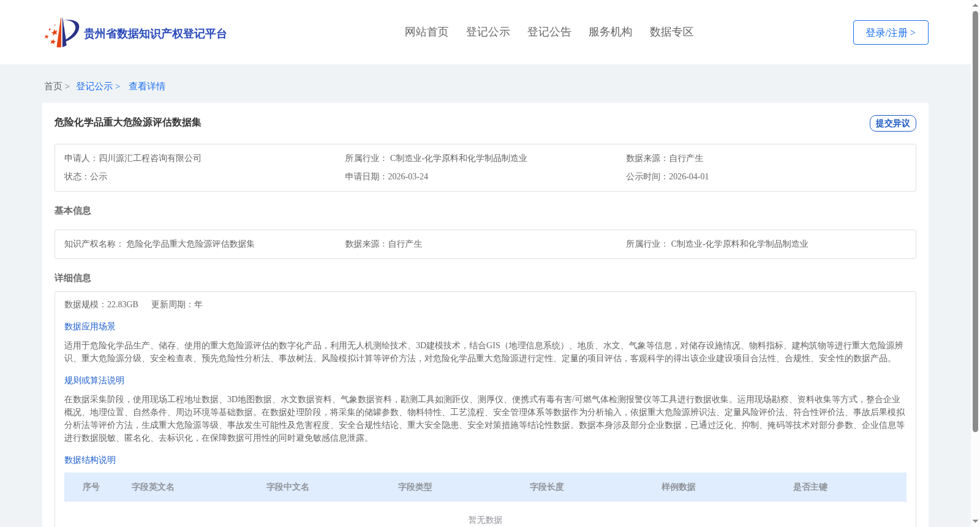Click the 字段英文名 column header
This screenshot has height=527, width=980.
click(x=153, y=487)
